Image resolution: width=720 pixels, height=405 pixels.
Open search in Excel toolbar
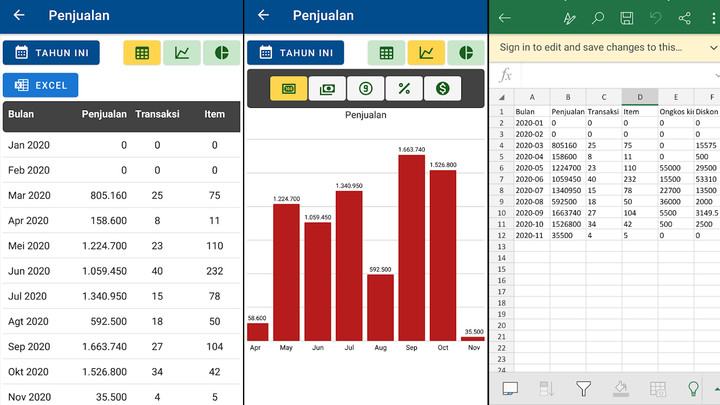pyautogui.click(x=598, y=18)
